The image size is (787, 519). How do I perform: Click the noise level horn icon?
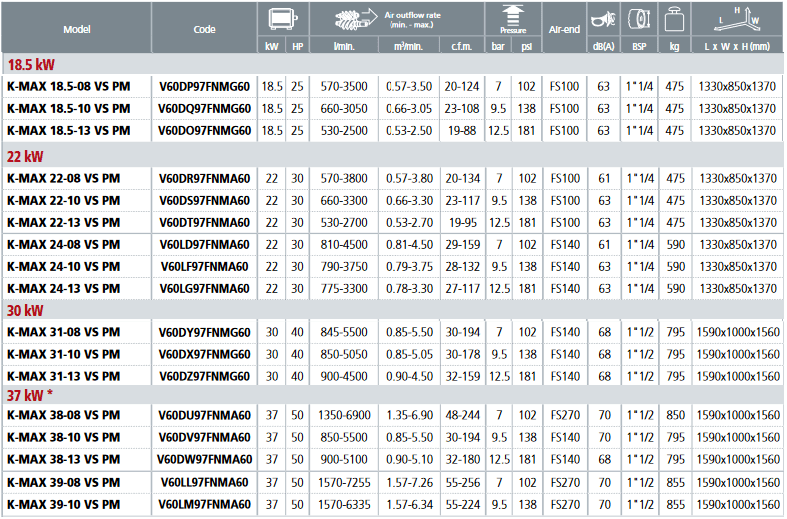(x=603, y=20)
